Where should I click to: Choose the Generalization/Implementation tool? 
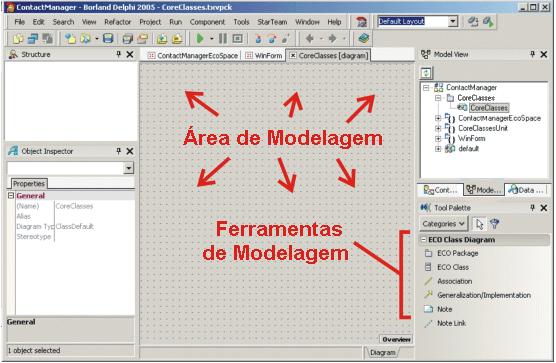coord(478,295)
